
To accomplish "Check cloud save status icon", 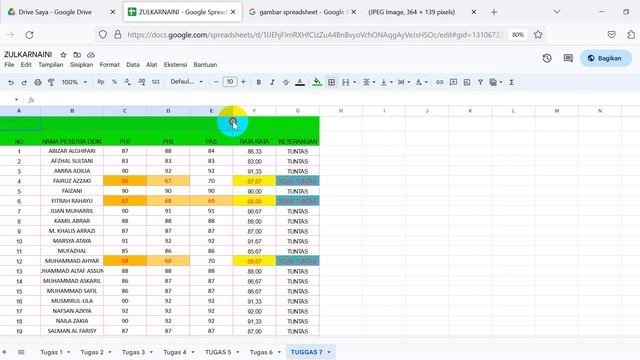I will (x=91, y=55).
